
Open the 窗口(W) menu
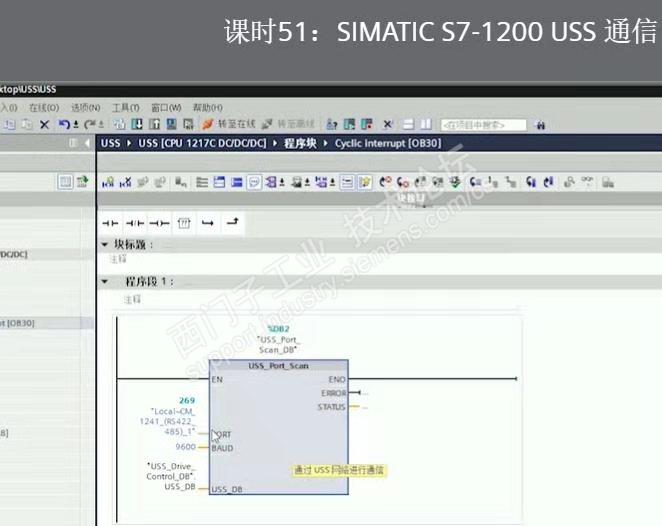(166, 108)
